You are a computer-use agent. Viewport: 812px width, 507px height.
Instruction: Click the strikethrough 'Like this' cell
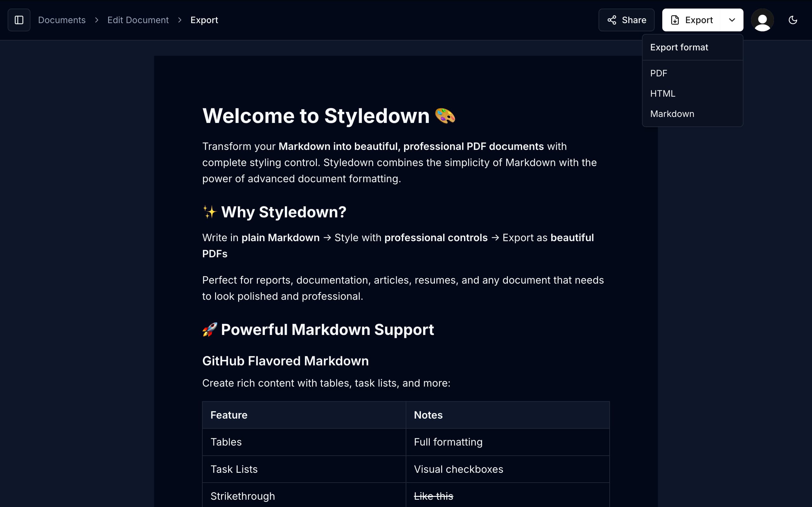point(434,496)
